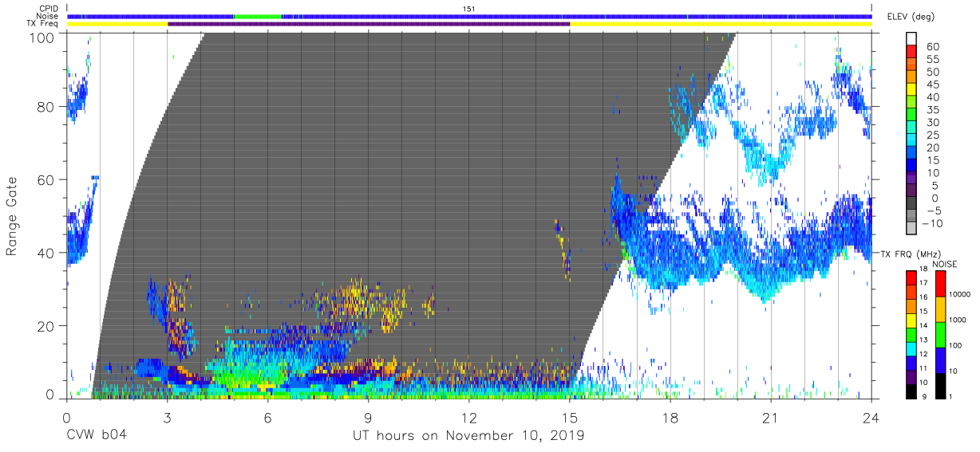Click the 1 label on NOISE legend
This screenshot has width=980, height=452.
(x=952, y=396)
